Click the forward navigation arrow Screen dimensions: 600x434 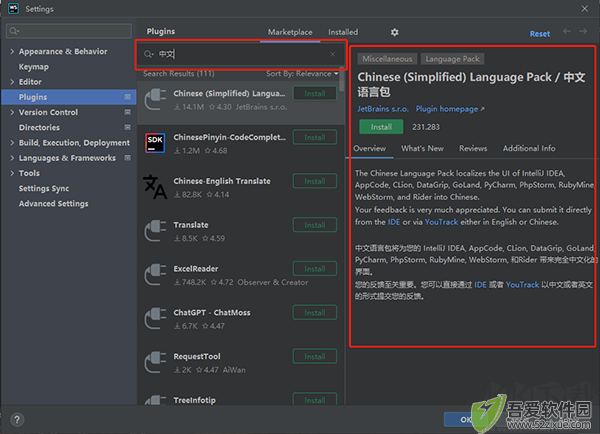[583, 31]
